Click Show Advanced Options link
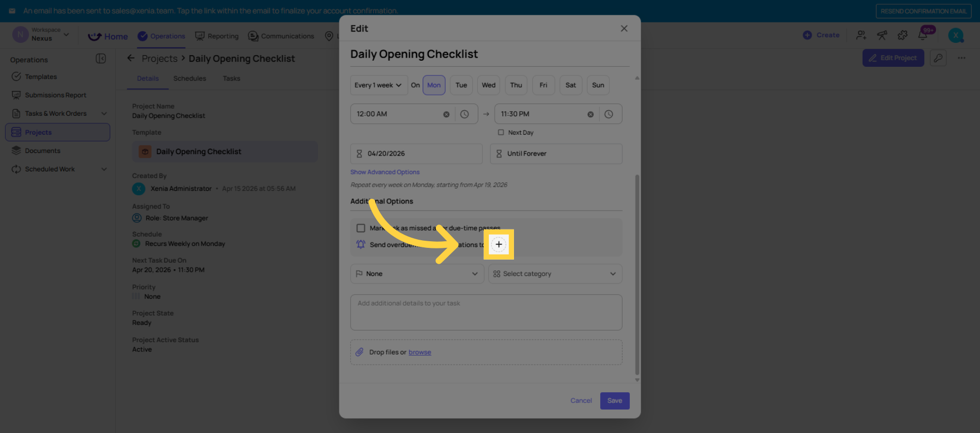The width and height of the screenshot is (980, 433). (385, 172)
